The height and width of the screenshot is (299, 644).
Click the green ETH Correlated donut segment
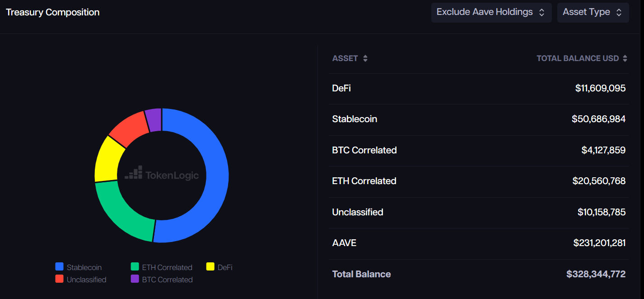coord(122,212)
